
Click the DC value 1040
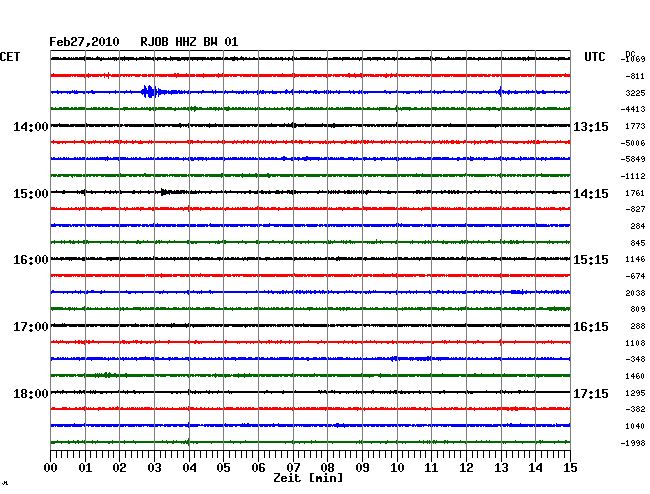(x=635, y=426)
